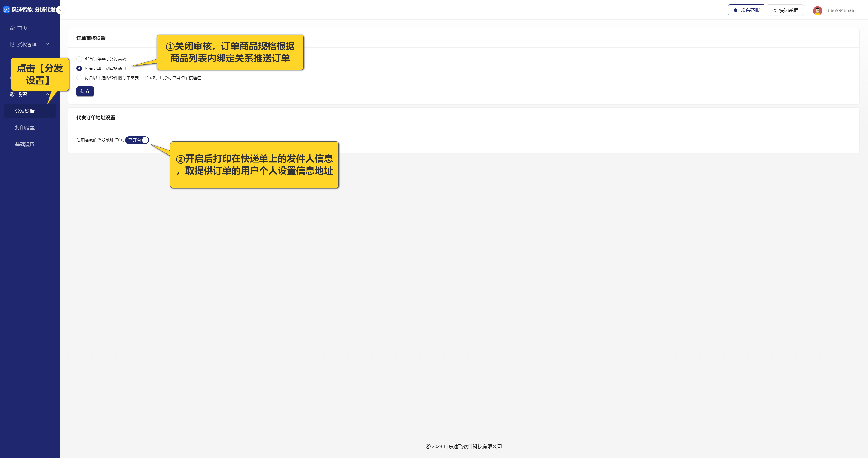Click the bell icon in 联系客服

(736, 10)
